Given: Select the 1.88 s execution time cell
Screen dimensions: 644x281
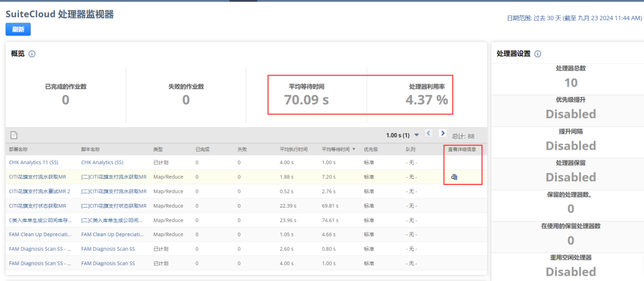Looking at the screenshot, I should coord(286,177).
